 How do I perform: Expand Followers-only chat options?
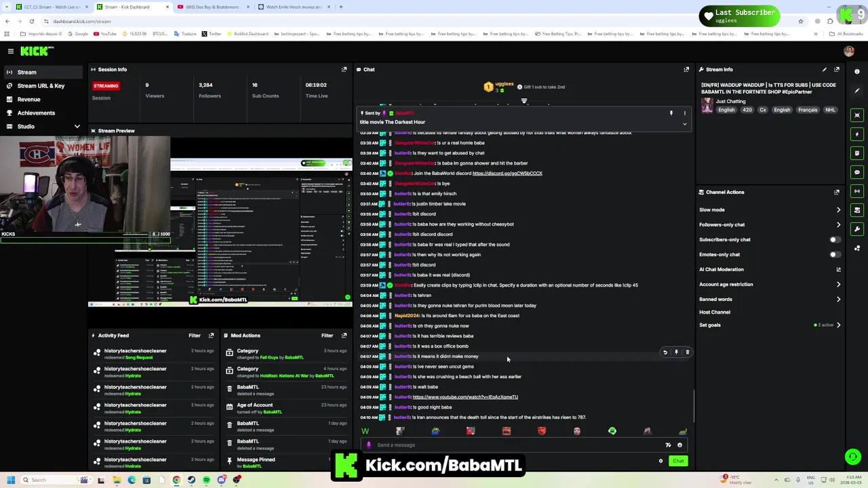tap(838, 224)
